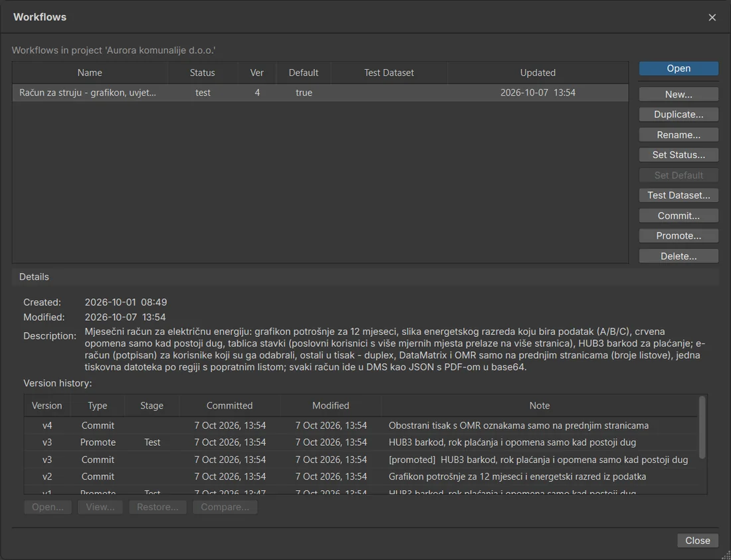The image size is (731, 560).
Task: Select the v3 Commit history row
Action: (361, 460)
